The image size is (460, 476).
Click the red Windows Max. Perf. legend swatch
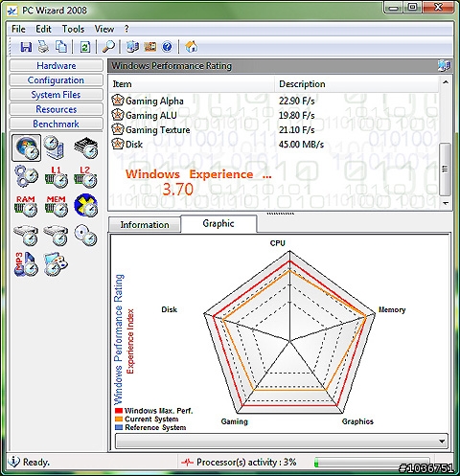(119, 411)
